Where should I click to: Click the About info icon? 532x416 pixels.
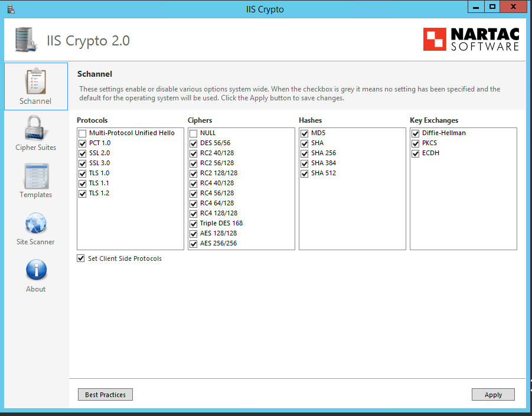click(35, 270)
